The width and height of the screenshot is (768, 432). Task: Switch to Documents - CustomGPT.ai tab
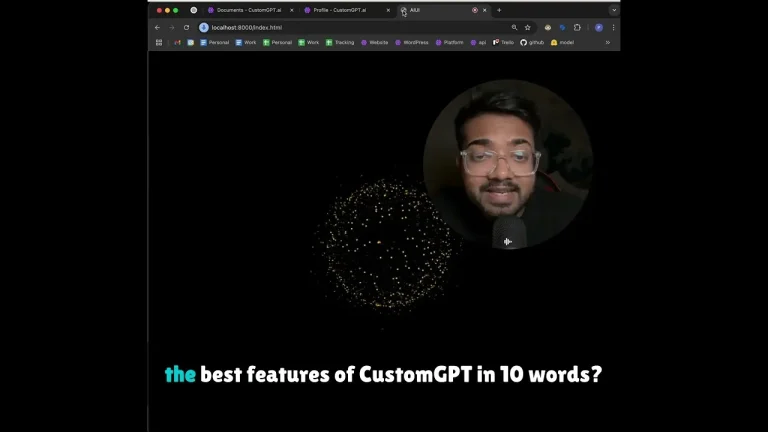click(249, 10)
